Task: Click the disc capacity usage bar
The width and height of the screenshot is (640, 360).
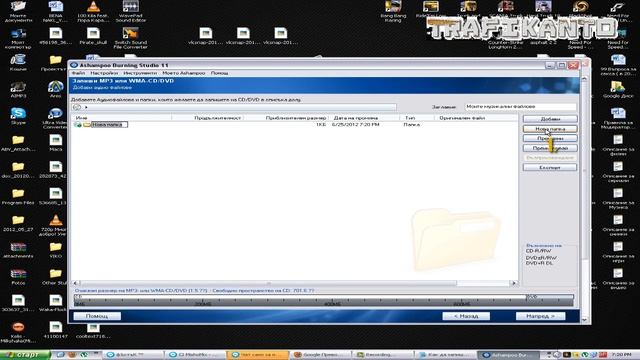Action: 324,300
